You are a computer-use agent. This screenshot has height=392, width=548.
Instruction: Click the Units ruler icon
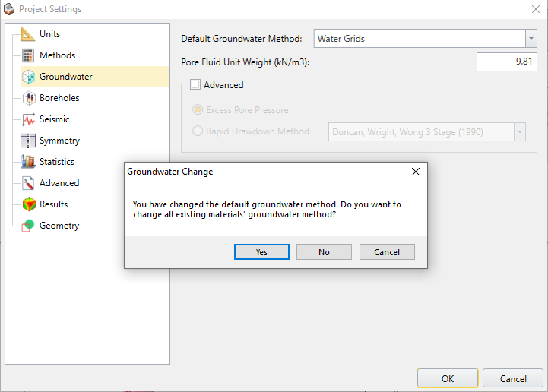[x=28, y=34]
